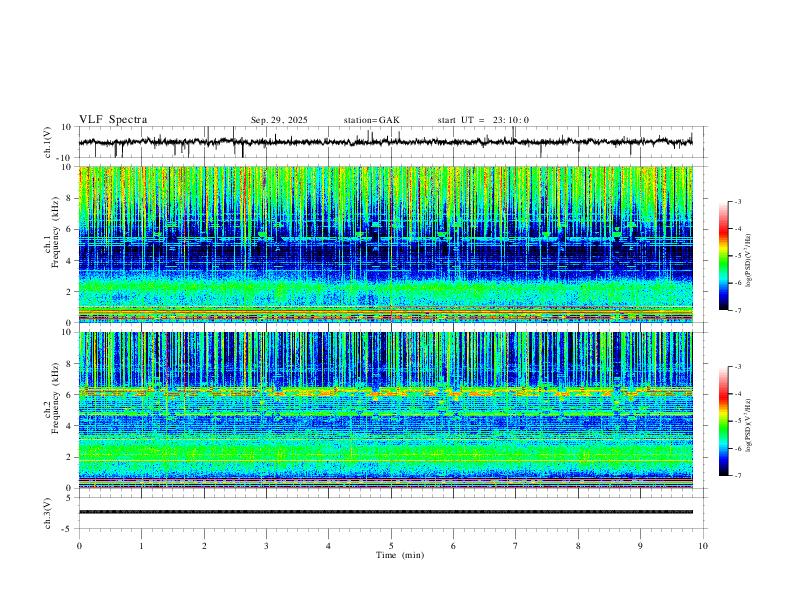Click time axis tick label "0"
The width and height of the screenshot is (792, 612).
tap(79, 546)
